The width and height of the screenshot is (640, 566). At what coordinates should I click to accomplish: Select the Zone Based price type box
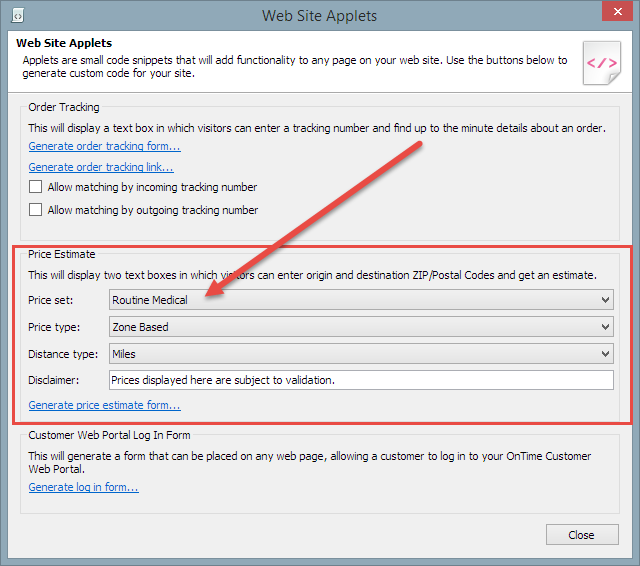coord(361,327)
